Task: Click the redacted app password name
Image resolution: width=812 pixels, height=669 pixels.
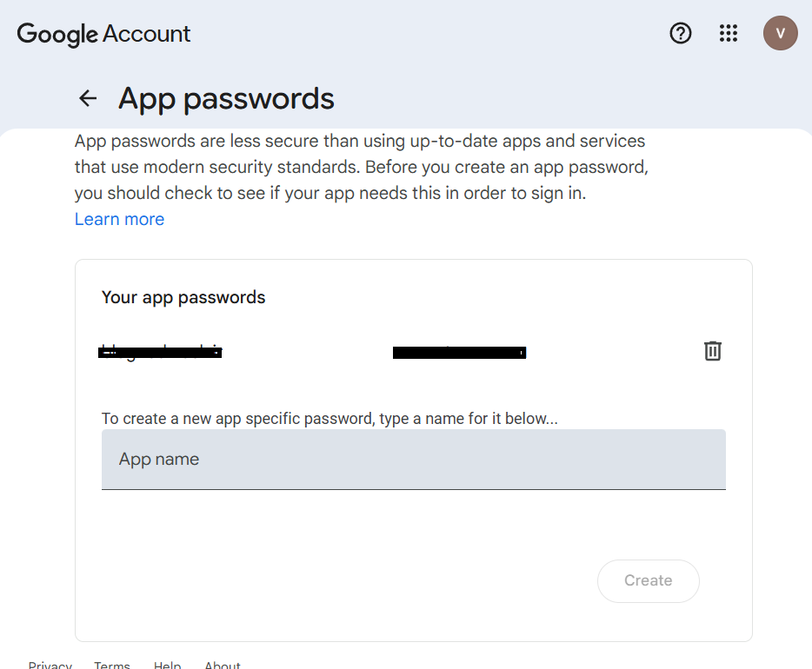Action: pos(161,352)
